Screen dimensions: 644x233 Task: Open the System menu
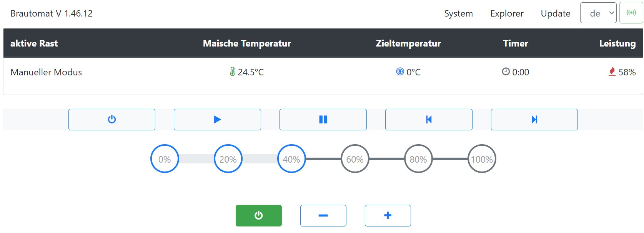click(458, 13)
